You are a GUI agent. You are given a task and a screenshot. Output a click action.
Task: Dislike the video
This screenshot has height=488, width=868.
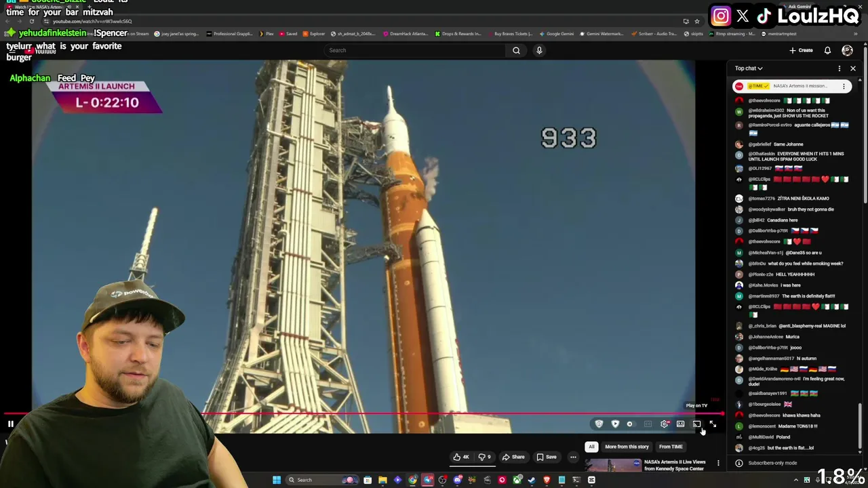click(484, 457)
